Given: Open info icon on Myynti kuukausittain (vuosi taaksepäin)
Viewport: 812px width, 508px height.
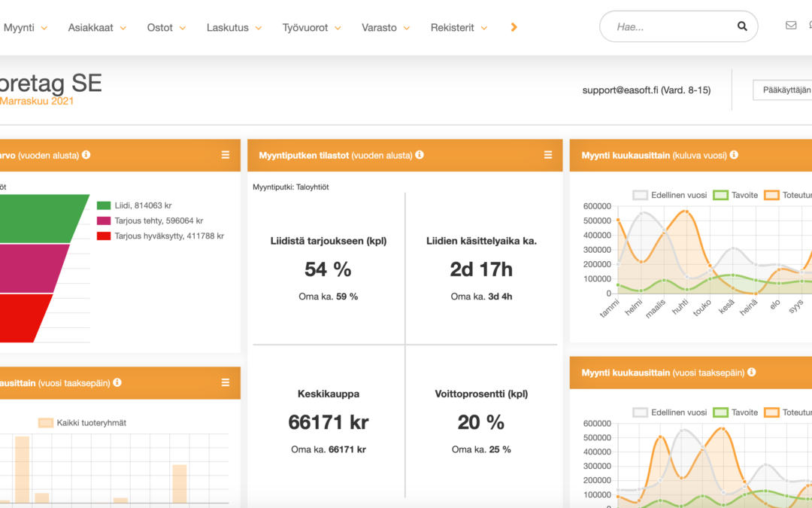Looking at the screenshot, I should 751,372.
